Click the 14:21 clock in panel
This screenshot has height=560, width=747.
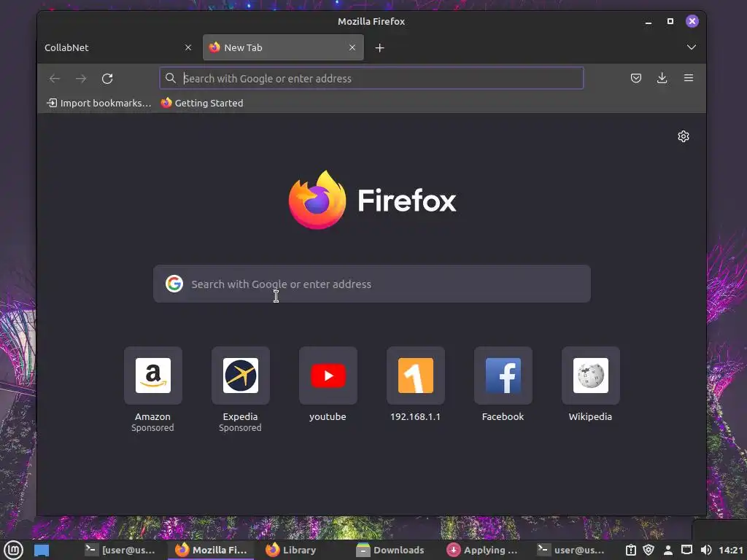coord(731,550)
